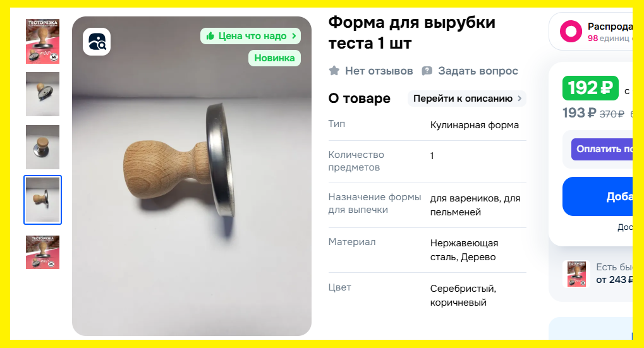The image size is (644, 348).
Task: Select the highlighted fourth thumbnail
Action: pos(43,200)
